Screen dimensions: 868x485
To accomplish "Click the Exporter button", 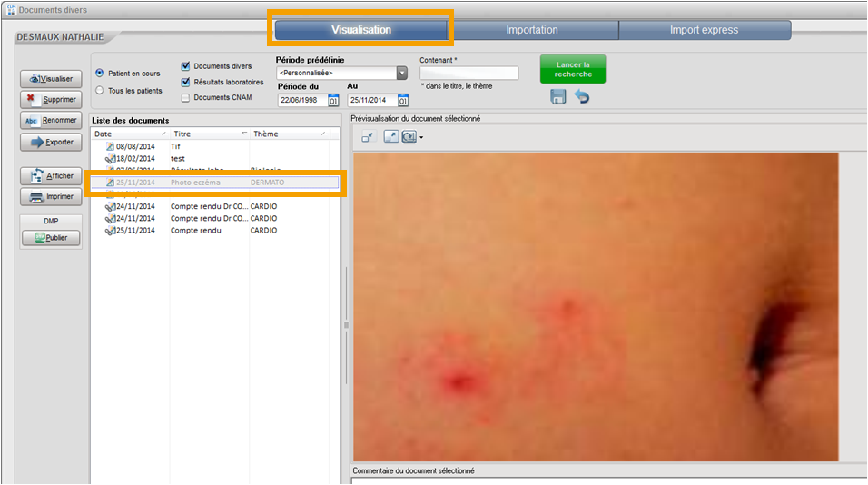I will tap(51, 142).
